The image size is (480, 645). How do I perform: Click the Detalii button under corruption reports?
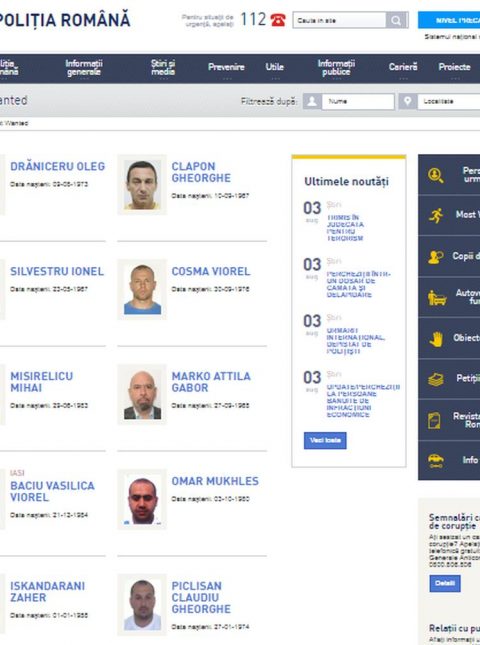click(x=445, y=583)
